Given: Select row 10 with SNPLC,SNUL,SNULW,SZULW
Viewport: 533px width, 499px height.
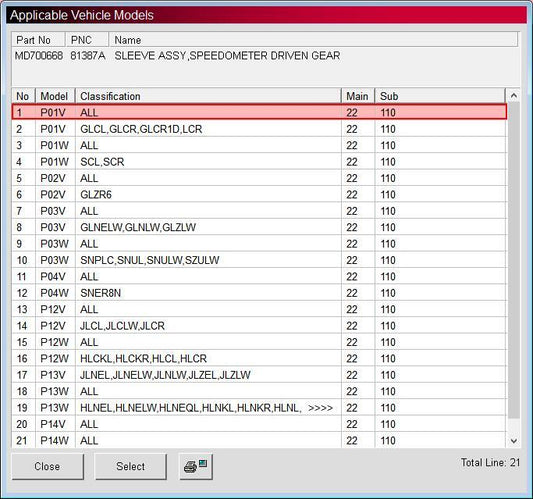Looking at the screenshot, I should click(259, 260).
